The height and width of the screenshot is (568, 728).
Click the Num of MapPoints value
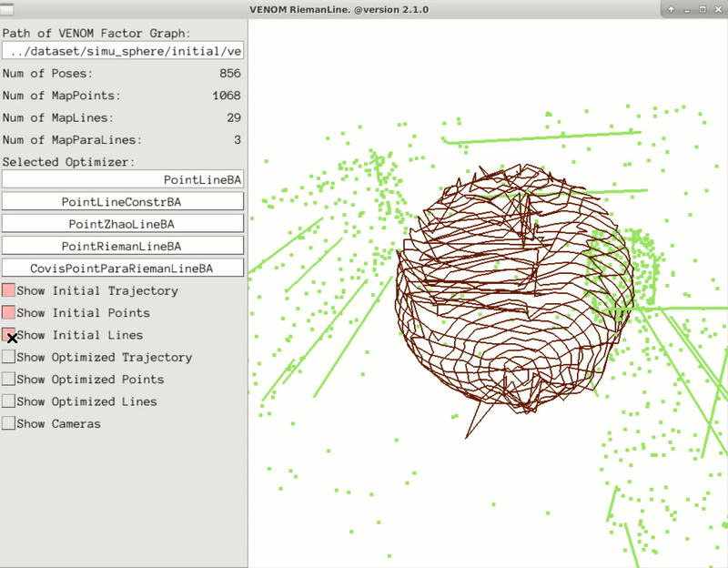226,96
